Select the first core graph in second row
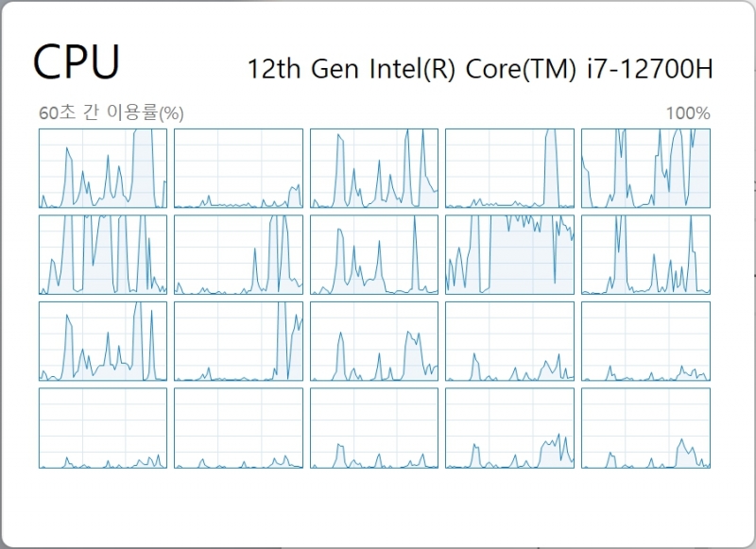 [103, 254]
